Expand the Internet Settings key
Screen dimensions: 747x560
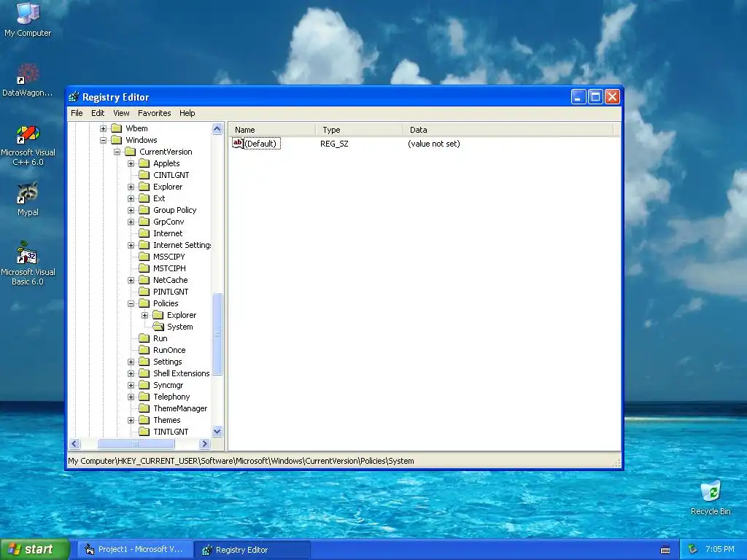(x=131, y=245)
